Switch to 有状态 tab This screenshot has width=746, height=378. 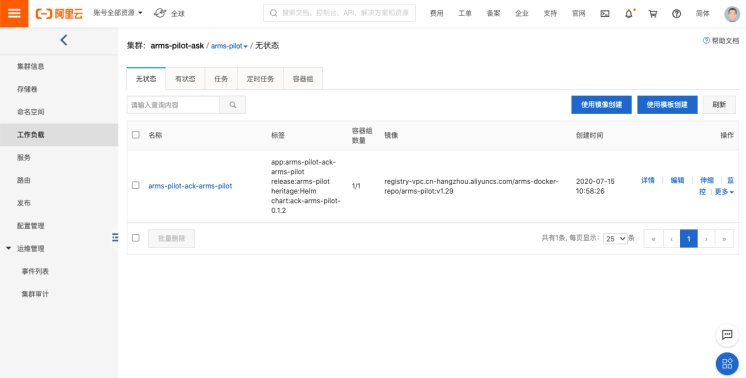[185, 79]
